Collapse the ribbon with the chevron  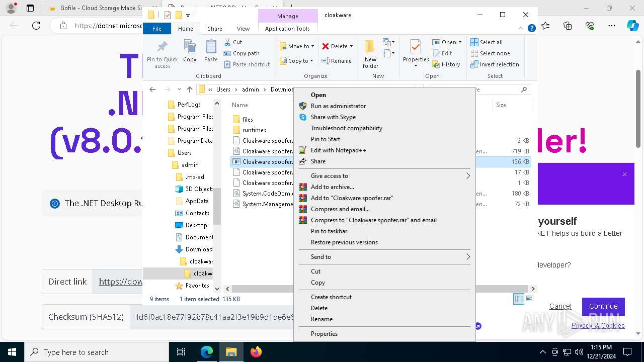tap(521, 29)
